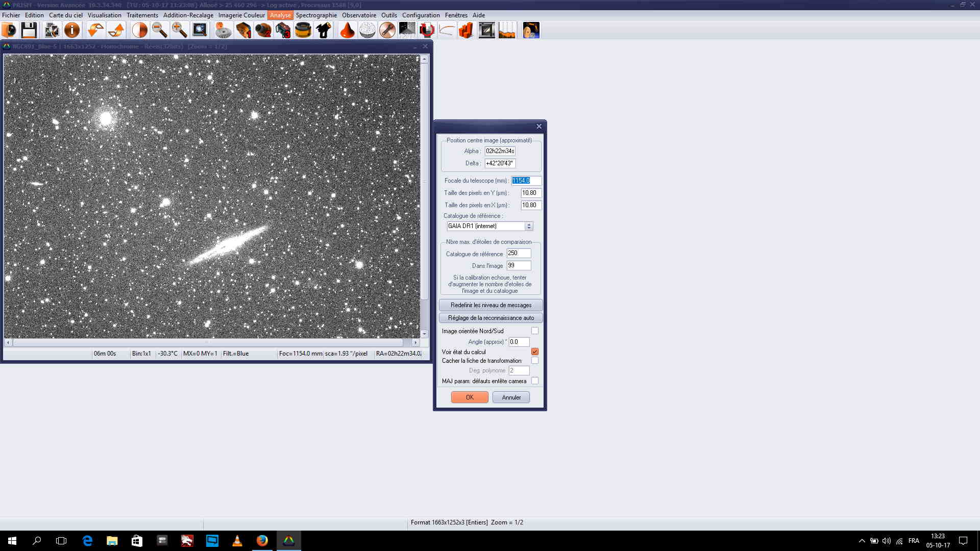Image resolution: width=980 pixels, height=551 pixels.
Task: Click the redo arrow icon
Action: [x=116, y=31]
